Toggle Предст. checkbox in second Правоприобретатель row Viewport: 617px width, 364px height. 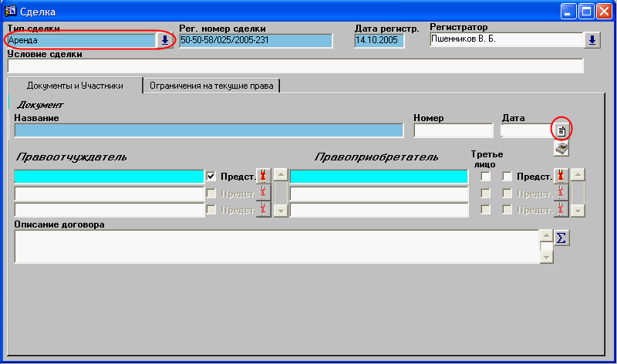pyautogui.click(x=507, y=194)
